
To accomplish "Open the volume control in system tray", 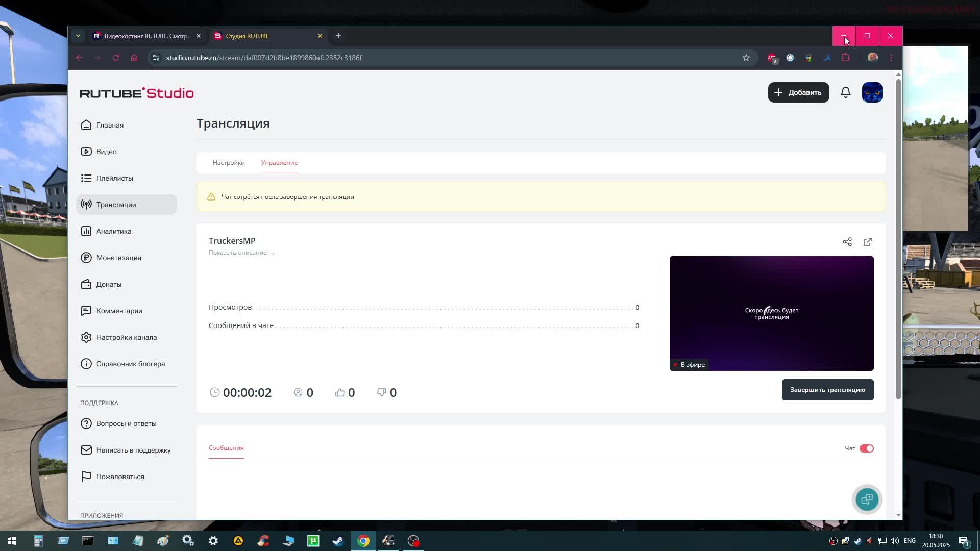I will [895, 541].
